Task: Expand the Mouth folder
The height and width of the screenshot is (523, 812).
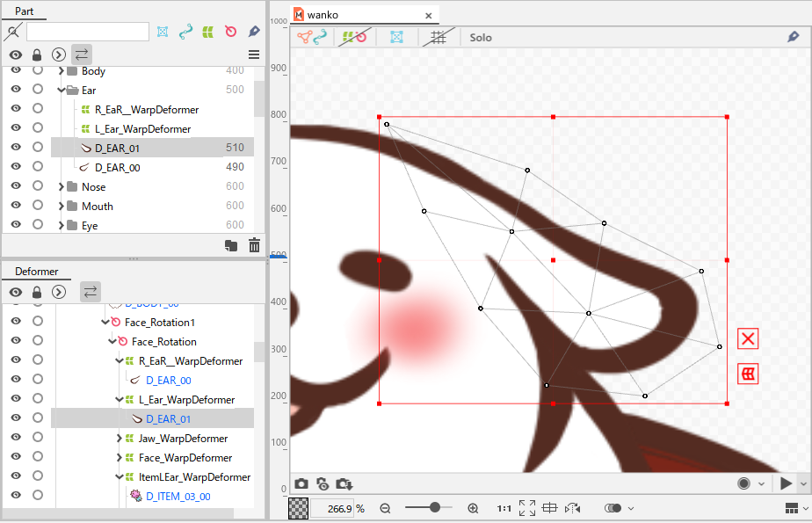Action: (62, 206)
